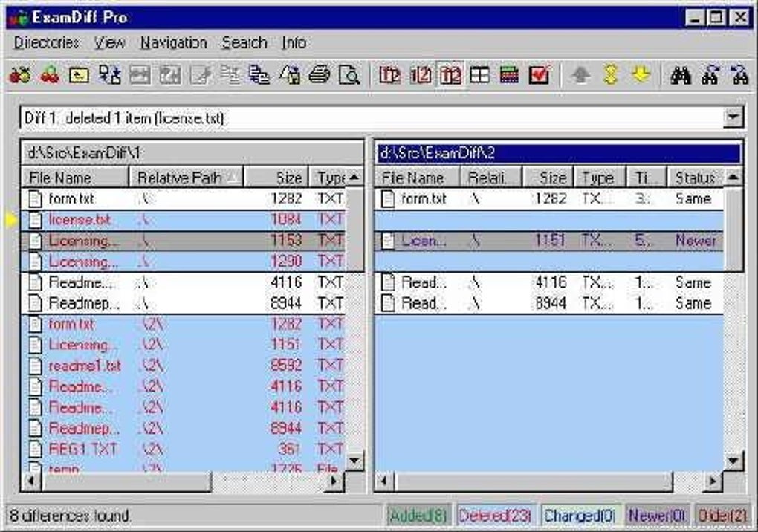758x532 pixels.
Task: Click left pane vertical scrollbar up arrow
Action: (x=354, y=178)
